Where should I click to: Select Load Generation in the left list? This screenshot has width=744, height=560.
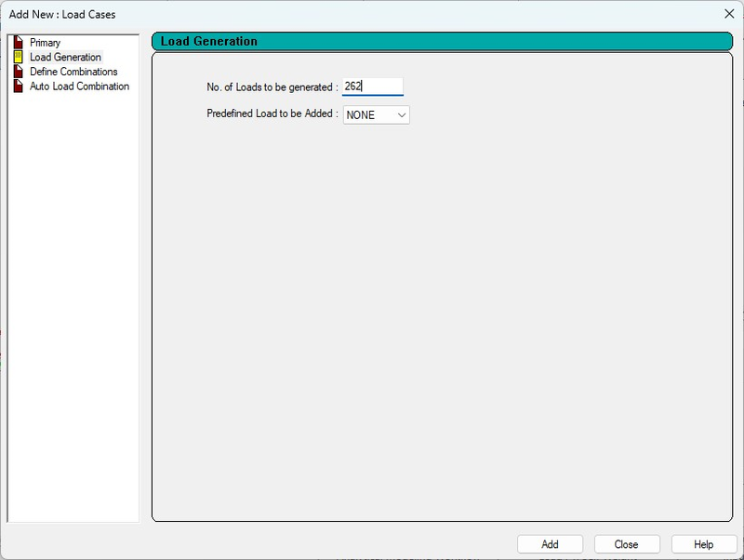(65, 58)
